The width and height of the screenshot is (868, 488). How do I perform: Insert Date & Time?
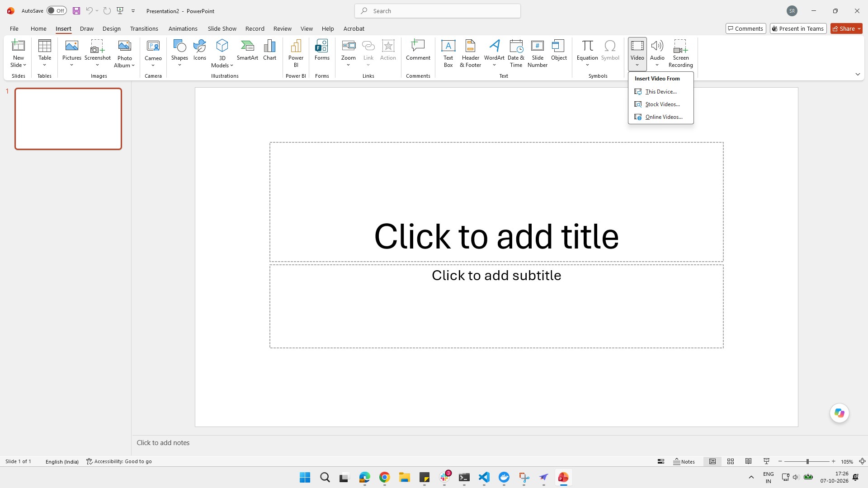click(x=516, y=53)
